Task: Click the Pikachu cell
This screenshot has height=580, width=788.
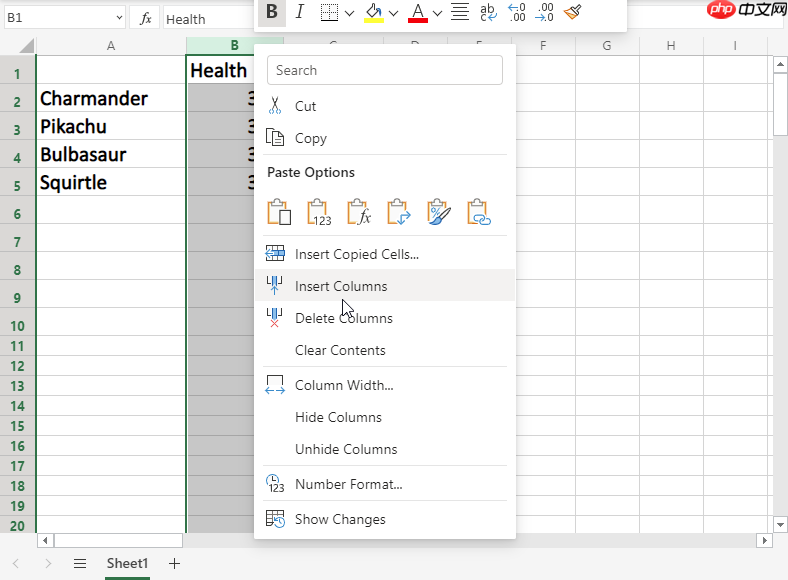Action: (111, 126)
